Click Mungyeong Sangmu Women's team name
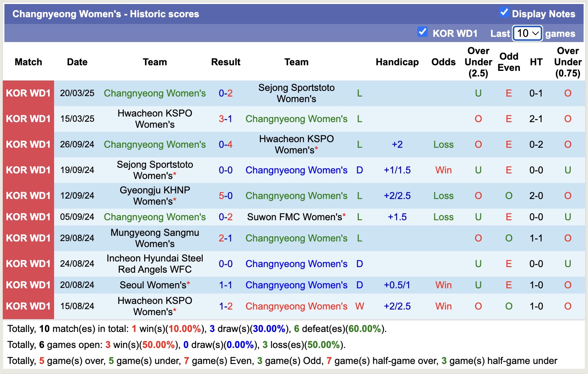Viewport: 588px width, 374px height. click(155, 238)
